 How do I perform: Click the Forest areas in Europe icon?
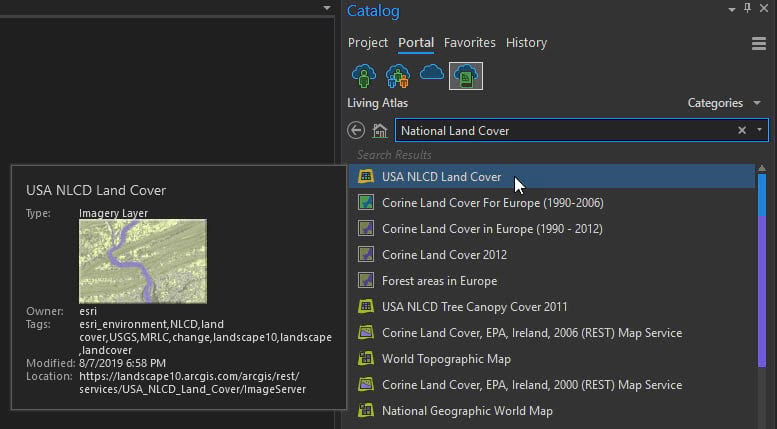pyautogui.click(x=366, y=280)
